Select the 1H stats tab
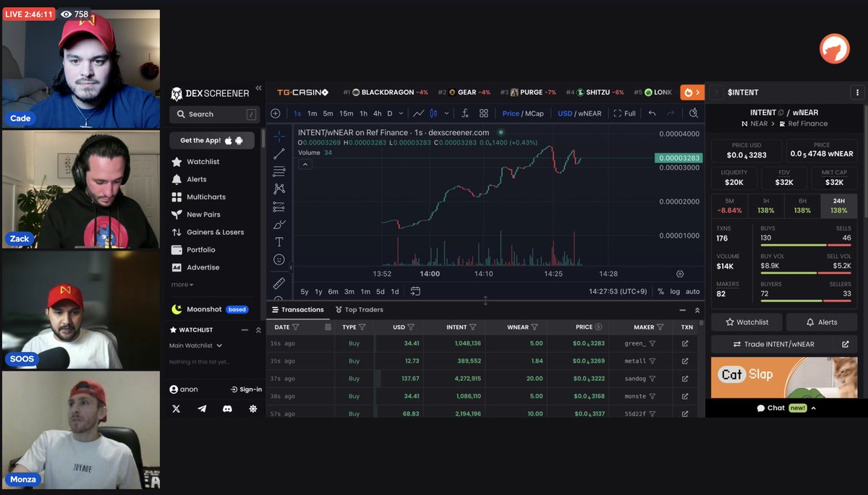This screenshot has width=868, height=495. (x=766, y=206)
